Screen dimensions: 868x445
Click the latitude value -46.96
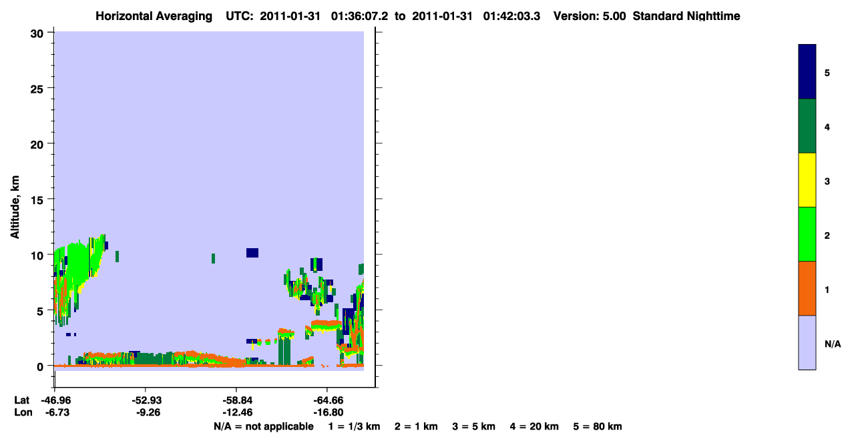click(55, 400)
